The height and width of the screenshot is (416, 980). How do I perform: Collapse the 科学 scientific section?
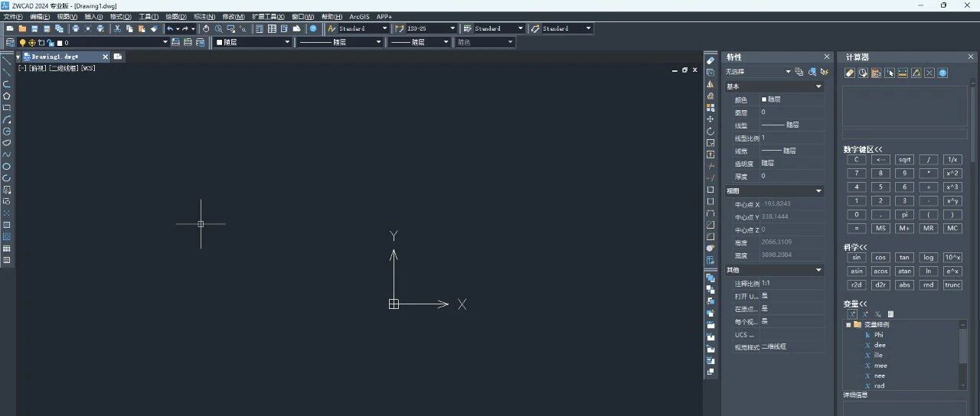click(x=855, y=247)
